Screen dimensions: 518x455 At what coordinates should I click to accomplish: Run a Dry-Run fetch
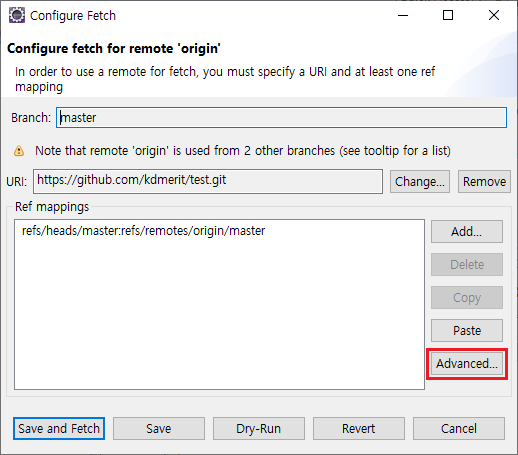(x=259, y=428)
